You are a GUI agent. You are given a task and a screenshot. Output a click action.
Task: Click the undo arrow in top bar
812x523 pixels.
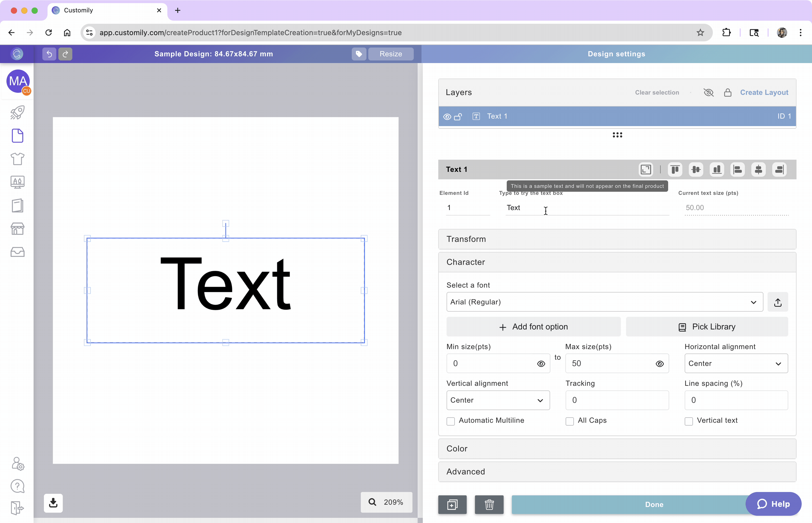pos(49,54)
